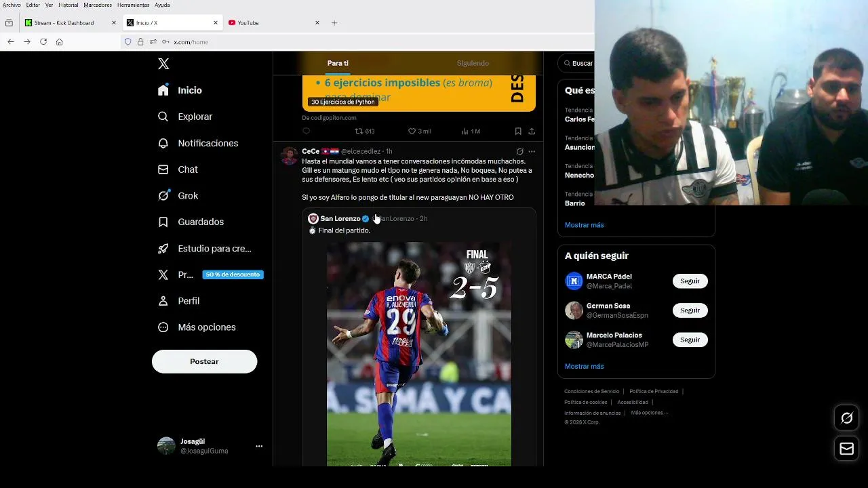Switch to the Siguiendo tab
Image resolution: width=868 pixels, height=488 pixels.
(x=473, y=63)
